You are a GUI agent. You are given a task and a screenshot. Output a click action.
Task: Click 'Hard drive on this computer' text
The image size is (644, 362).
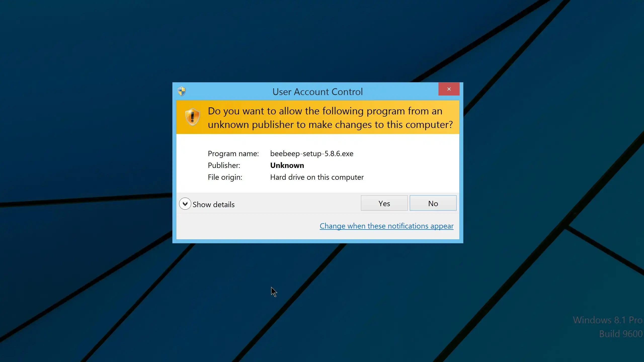point(317,177)
